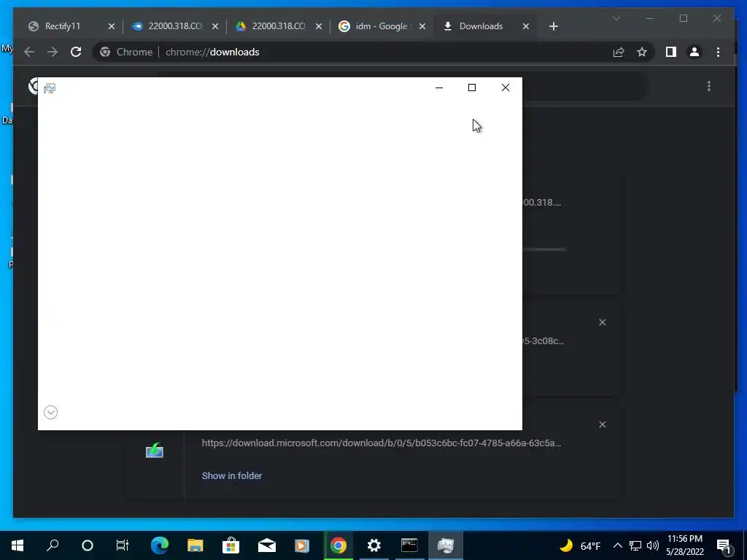
Task: Switch to the idm - Google tab
Action: click(x=382, y=26)
